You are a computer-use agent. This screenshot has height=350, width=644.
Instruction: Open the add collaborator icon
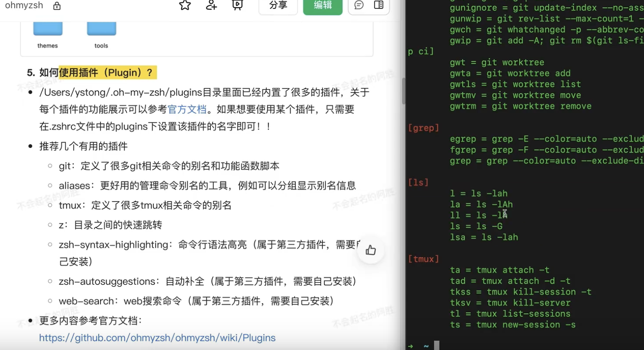click(211, 5)
